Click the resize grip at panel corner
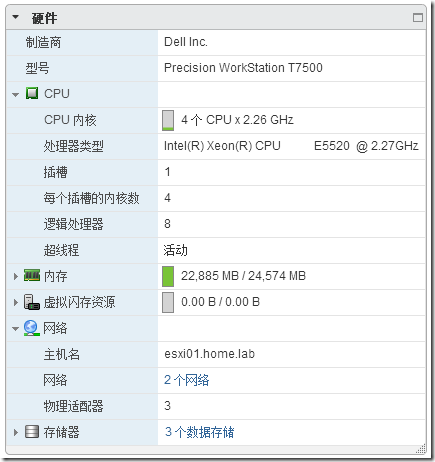 click(x=421, y=448)
